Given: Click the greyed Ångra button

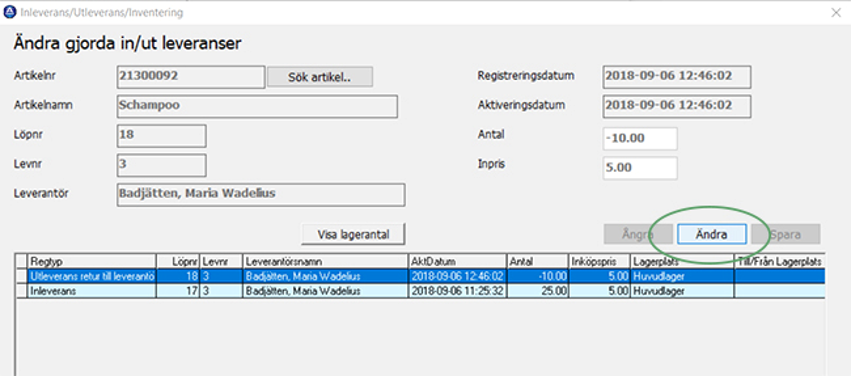Looking at the screenshot, I should tap(638, 234).
